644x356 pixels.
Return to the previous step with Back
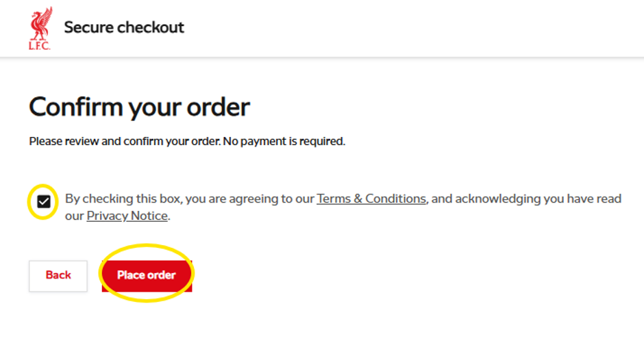tap(58, 276)
